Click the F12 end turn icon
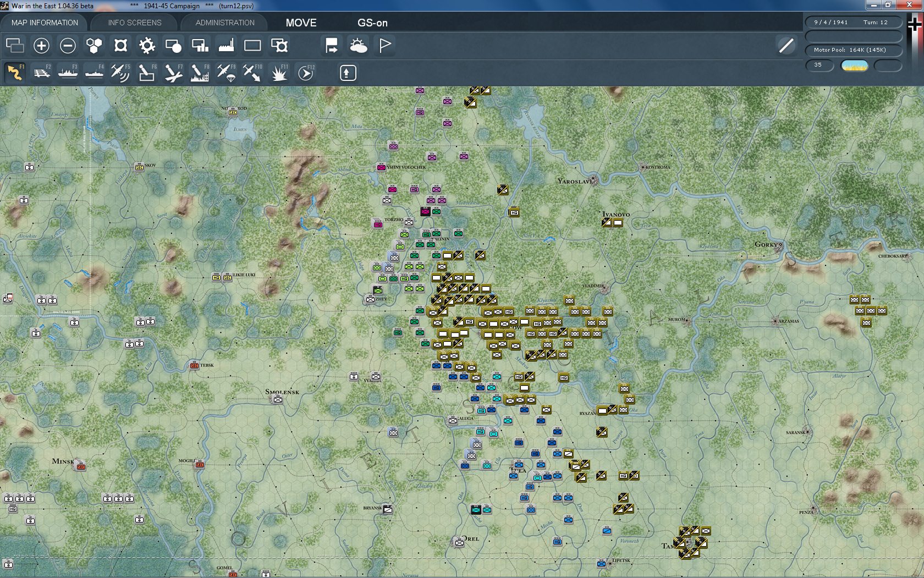 306,73
